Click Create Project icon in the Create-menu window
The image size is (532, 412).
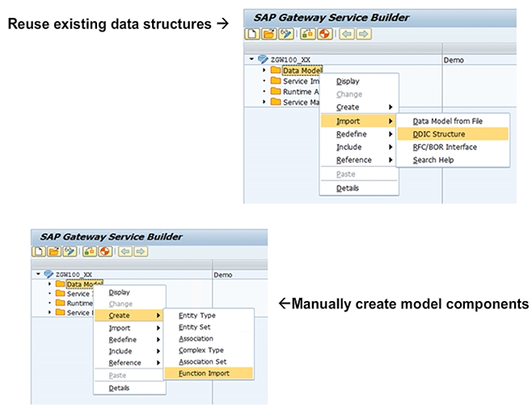(x=40, y=253)
